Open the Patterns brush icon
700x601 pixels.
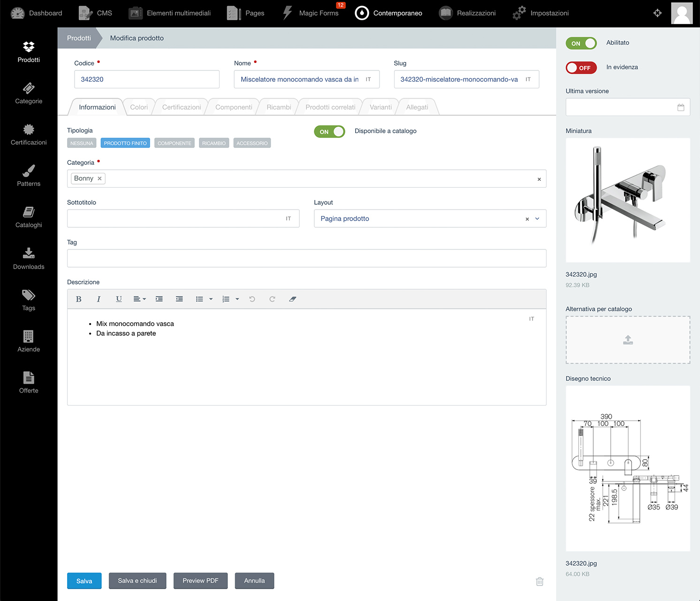(x=29, y=170)
